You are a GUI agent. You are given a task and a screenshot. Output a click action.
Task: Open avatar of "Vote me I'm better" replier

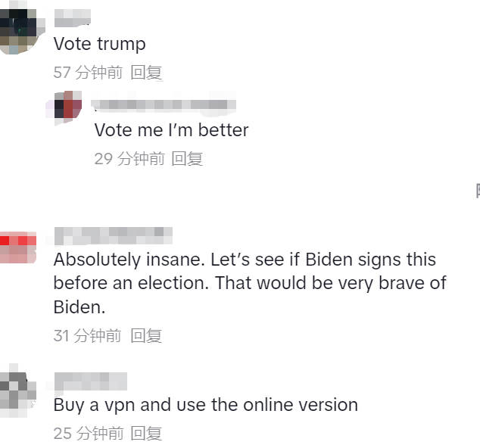point(68,105)
